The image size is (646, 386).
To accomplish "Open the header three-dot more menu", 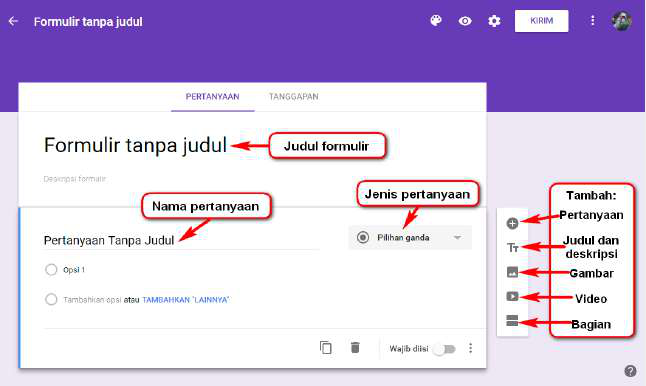I will click(592, 21).
